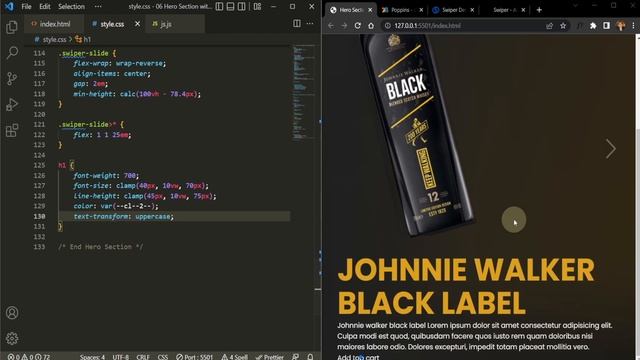The height and width of the screenshot is (360, 640).
Task: Open editor More Actions ellipsis
Action: click(310, 24)
